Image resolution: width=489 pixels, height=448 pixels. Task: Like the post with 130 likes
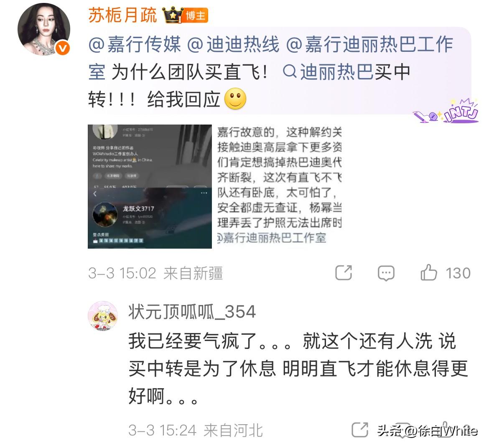click(x=428, y=272)
